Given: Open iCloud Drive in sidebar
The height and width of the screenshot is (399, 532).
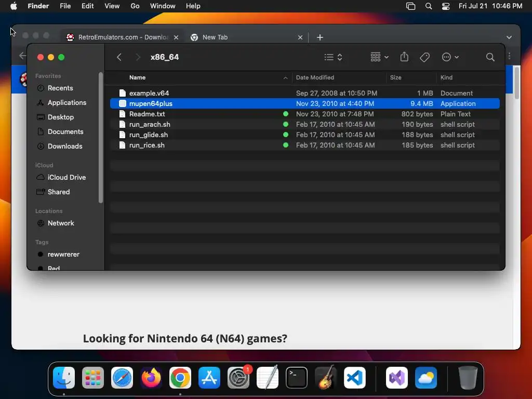Looking at the screenshot, I should point(66,178).
